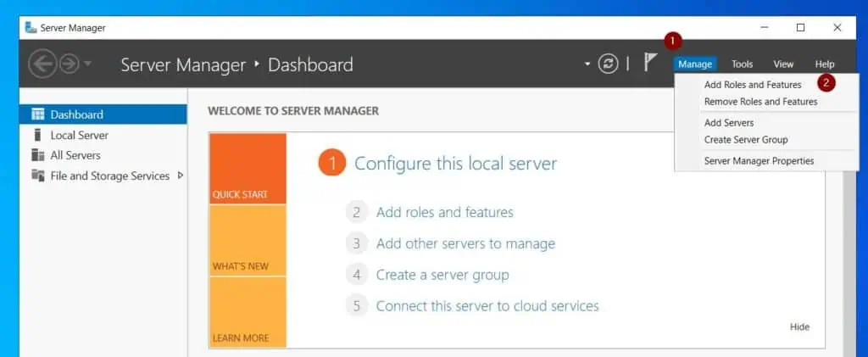The width and height of the screenshot is (868, 357).
Task: Click the step 4 number circle
Action: [357, 275]
